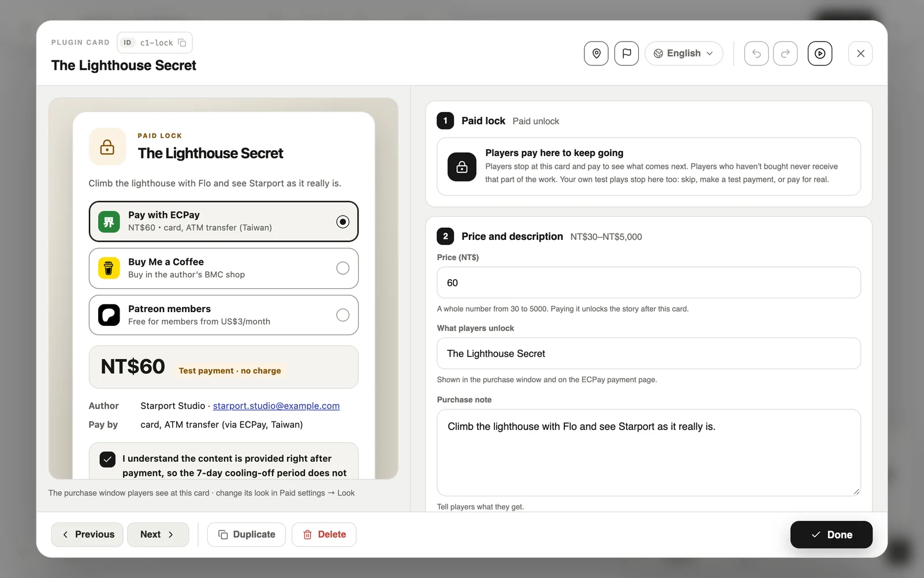Close the plugin card dialog
Viewport: 924px width, 578px height.
860,53
